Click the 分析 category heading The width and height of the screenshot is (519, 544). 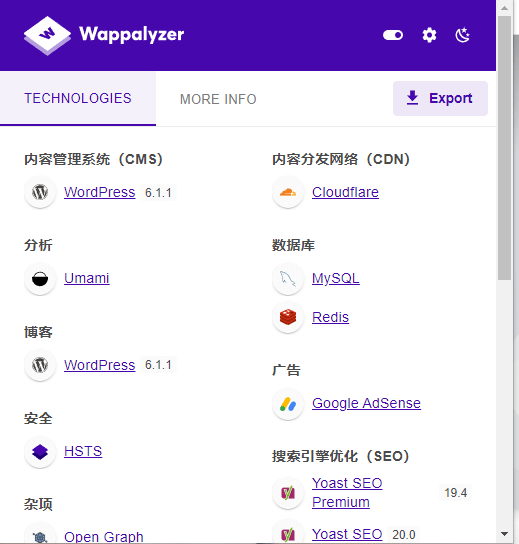coord(38,245)
